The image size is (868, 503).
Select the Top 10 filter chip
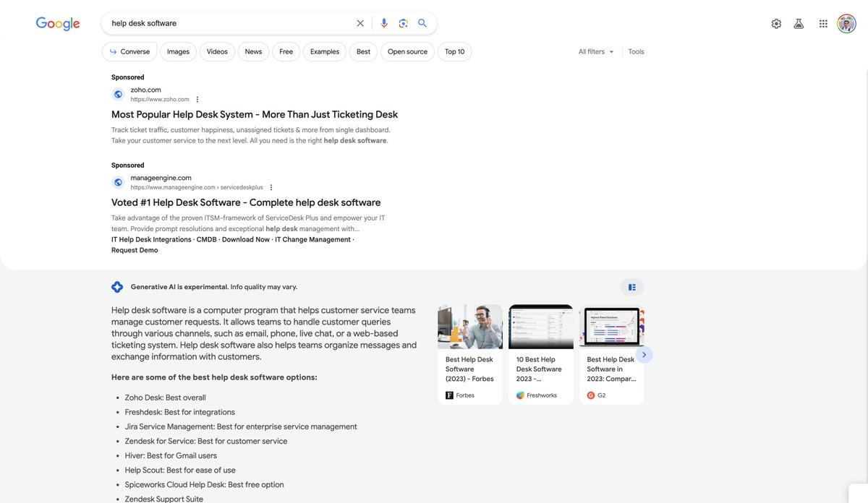coord(454,51)
